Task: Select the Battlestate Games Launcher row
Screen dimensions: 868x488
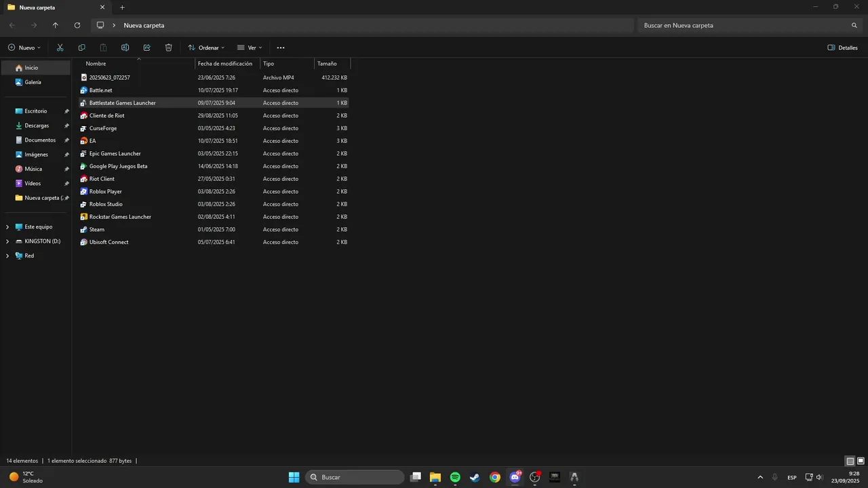Action: point(214,103)
